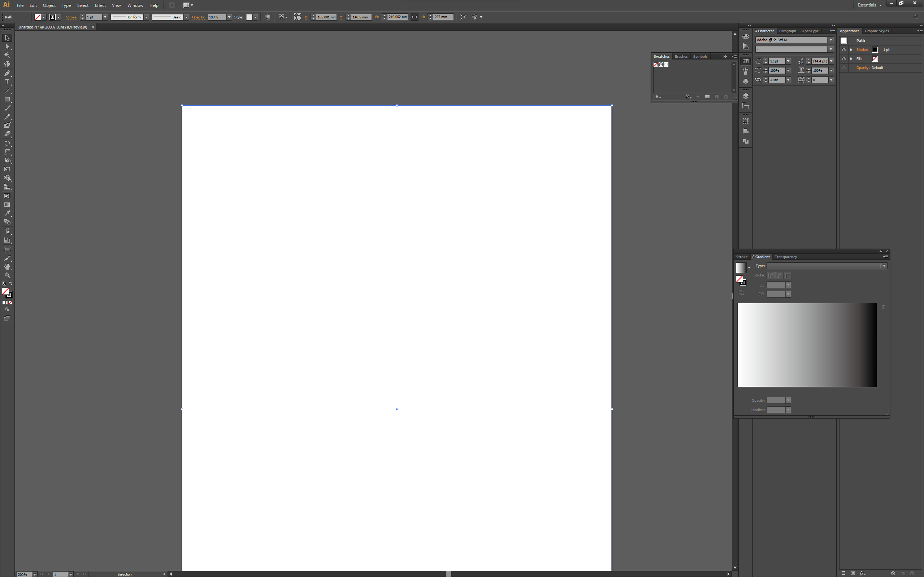The width and height of the screenshot is (924, 577).
Task: Click the orange Opacity link in control bar
Action: 198,17
